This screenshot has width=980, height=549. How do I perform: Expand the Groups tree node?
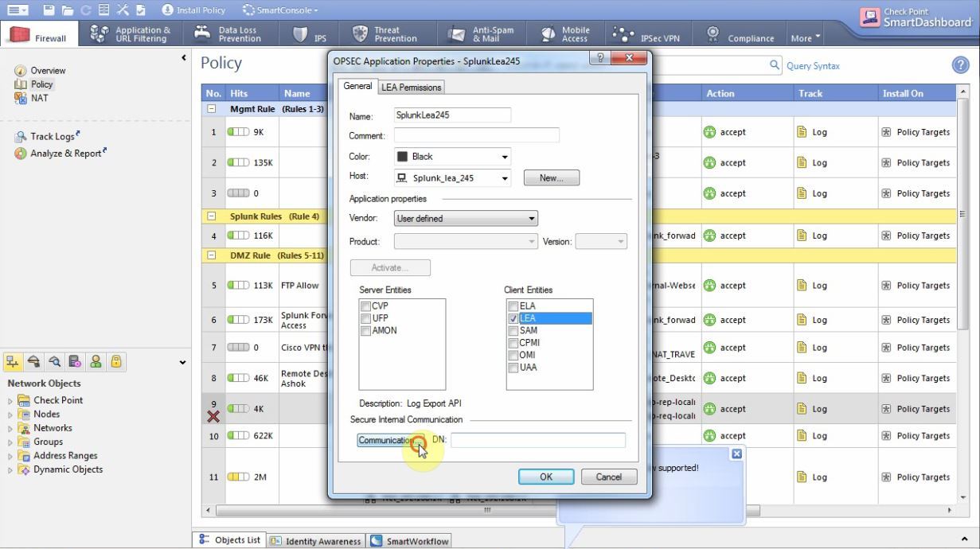tap(10, 442)
